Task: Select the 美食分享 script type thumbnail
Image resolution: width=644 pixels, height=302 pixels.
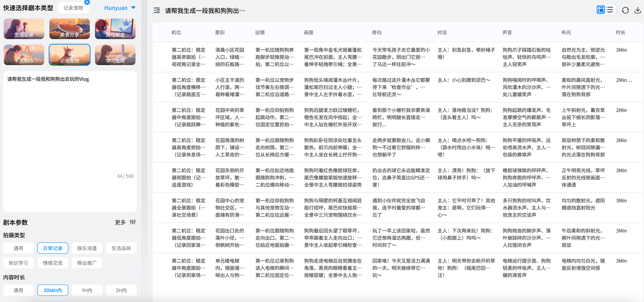Action: (x=70, y=29)
